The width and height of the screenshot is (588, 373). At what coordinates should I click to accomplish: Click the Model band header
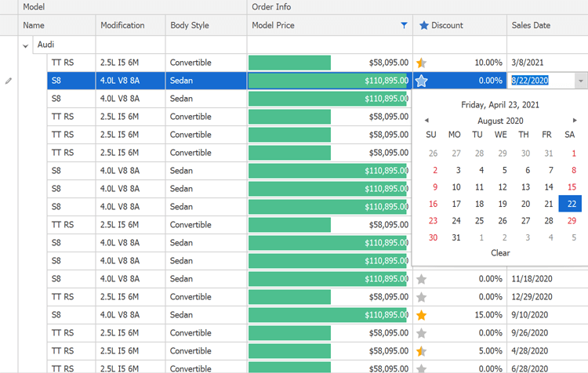132,7
